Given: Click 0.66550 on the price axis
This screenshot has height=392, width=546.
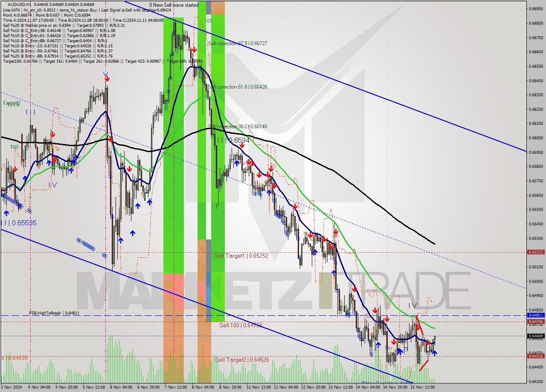Looking at the screenshot, I should tap(536, 66).
